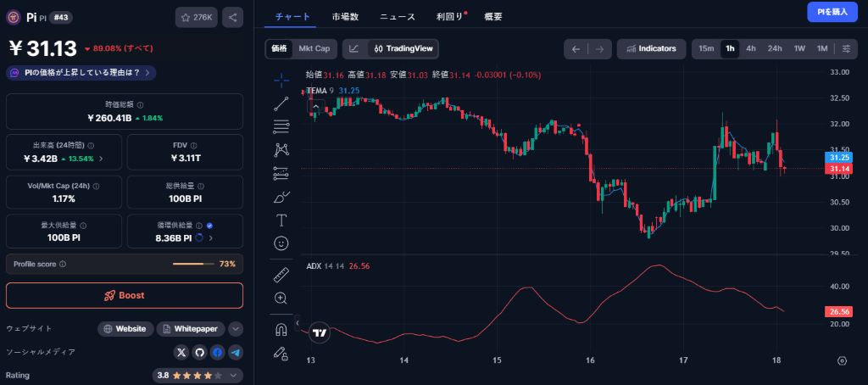Click the Pi coin logo
The width and height of the screenshot is (868, 385).
pos(14,17)
